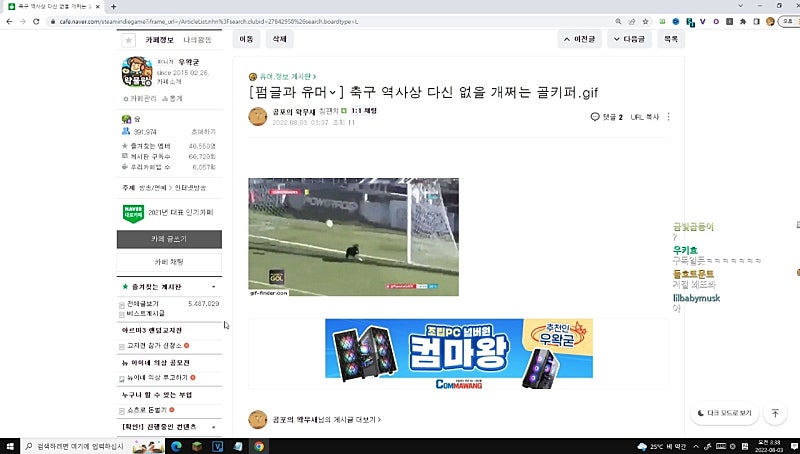Go to next post (다음글)
800x454 pixels.
point(629,39)
